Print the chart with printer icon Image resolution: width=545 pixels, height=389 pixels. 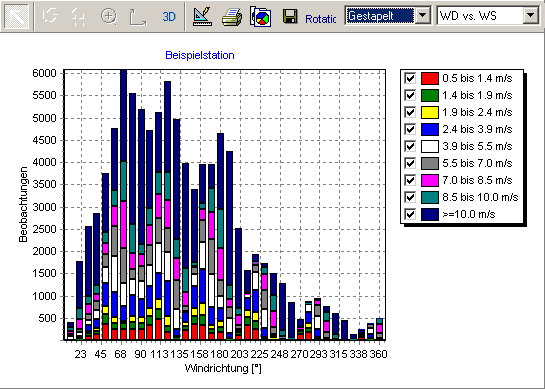pos(232,16)
